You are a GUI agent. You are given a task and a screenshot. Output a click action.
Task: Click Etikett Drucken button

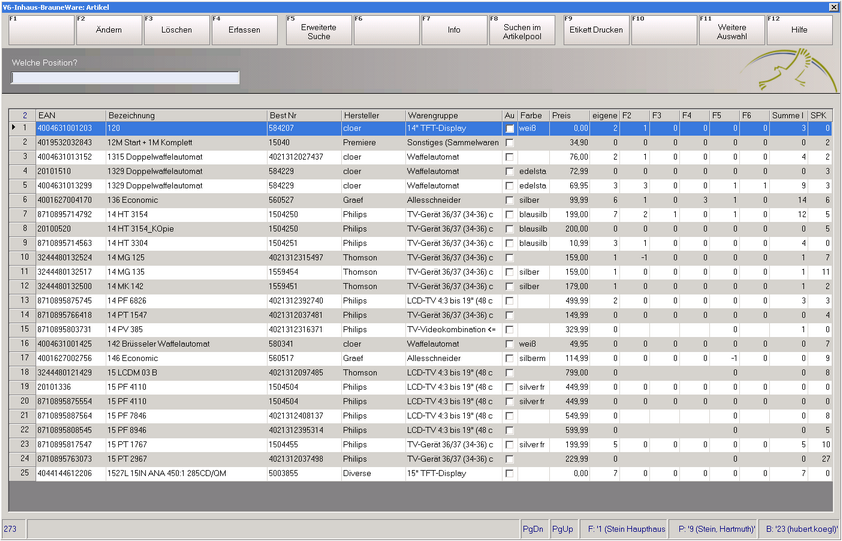596,30
